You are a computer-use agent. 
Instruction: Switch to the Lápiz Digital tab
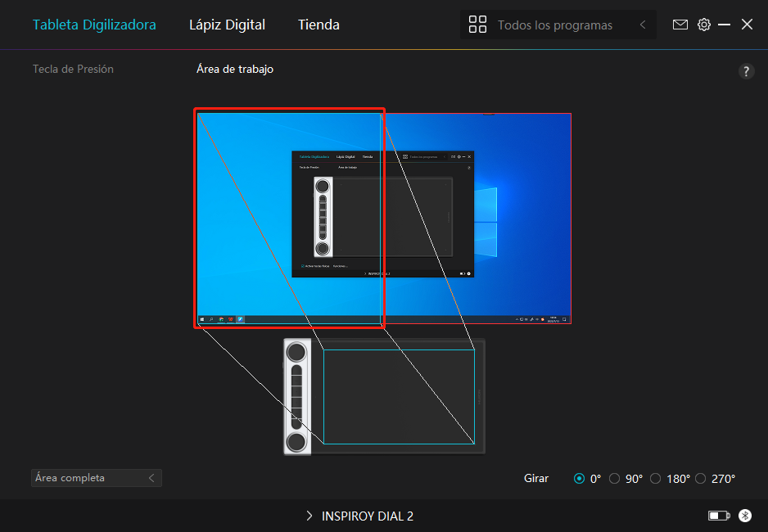coord(227,25)
